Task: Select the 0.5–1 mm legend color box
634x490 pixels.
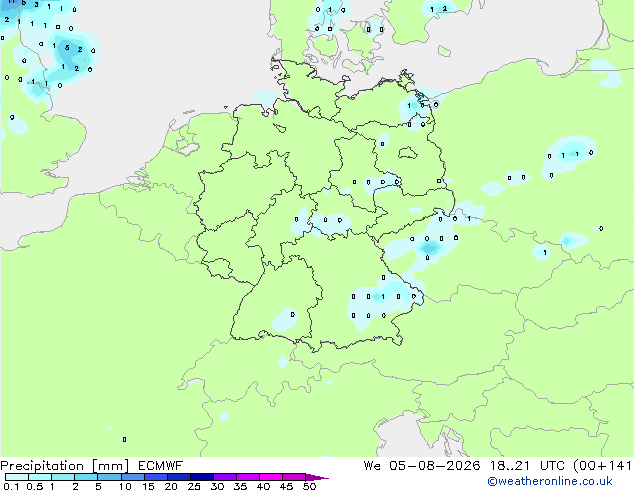Action: [x=40, y=477]
